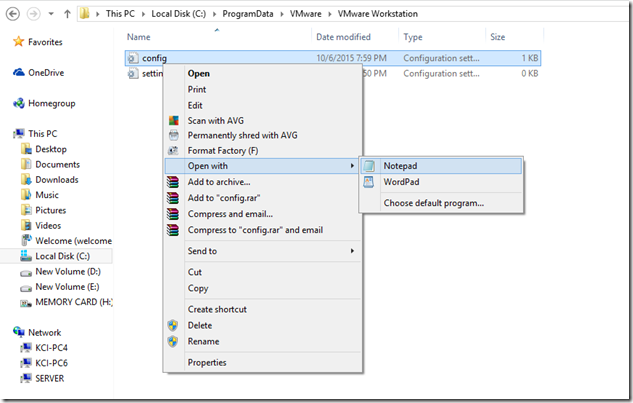Click WinRAR icon beside Add to "config.rar"
Image resolution: width=633 pixels, height=403 pixels.
(173, 198)
